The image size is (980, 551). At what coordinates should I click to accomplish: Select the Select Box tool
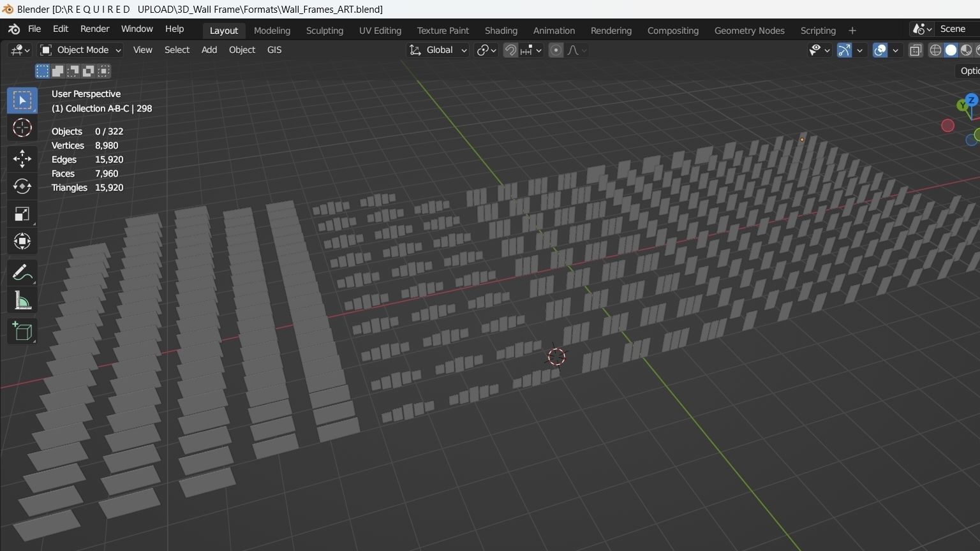pos(22,101)
